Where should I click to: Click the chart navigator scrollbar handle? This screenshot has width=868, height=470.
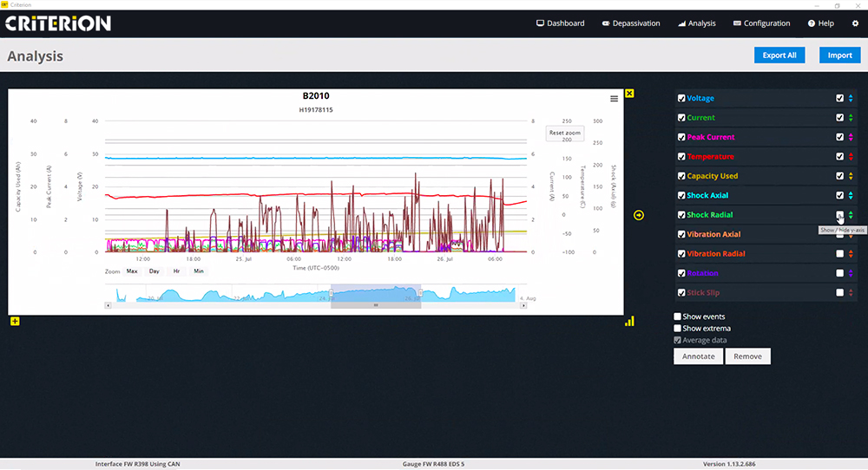pyautogui.click(x=376, y=305)
